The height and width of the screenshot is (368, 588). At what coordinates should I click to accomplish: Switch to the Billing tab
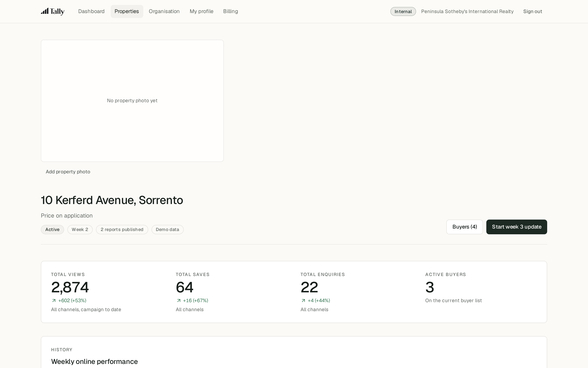click(x=231, y=11)
